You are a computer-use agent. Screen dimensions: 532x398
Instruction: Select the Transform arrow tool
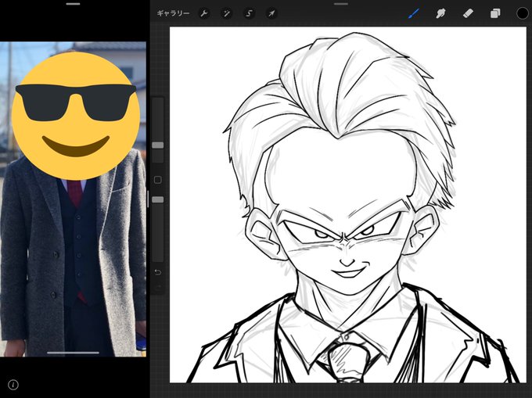point(271,13)
